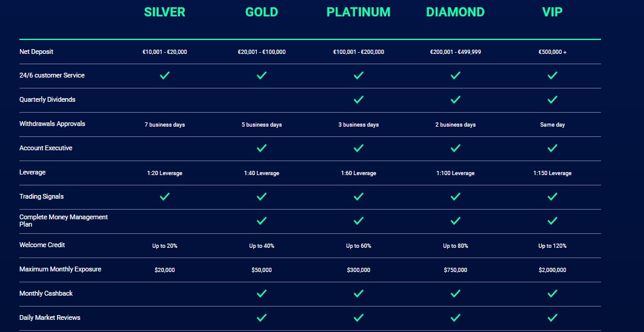Click the VIP Trading Signals checkmark

pos(553,196)
